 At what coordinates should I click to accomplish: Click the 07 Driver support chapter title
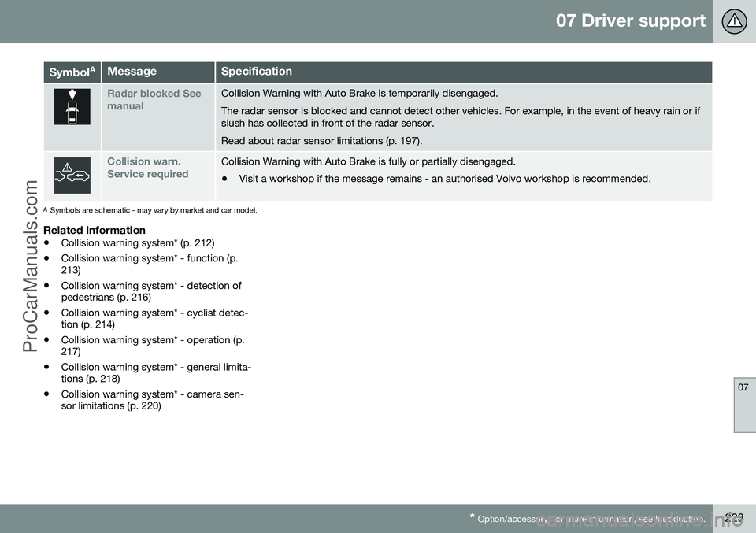click(630, 21)
